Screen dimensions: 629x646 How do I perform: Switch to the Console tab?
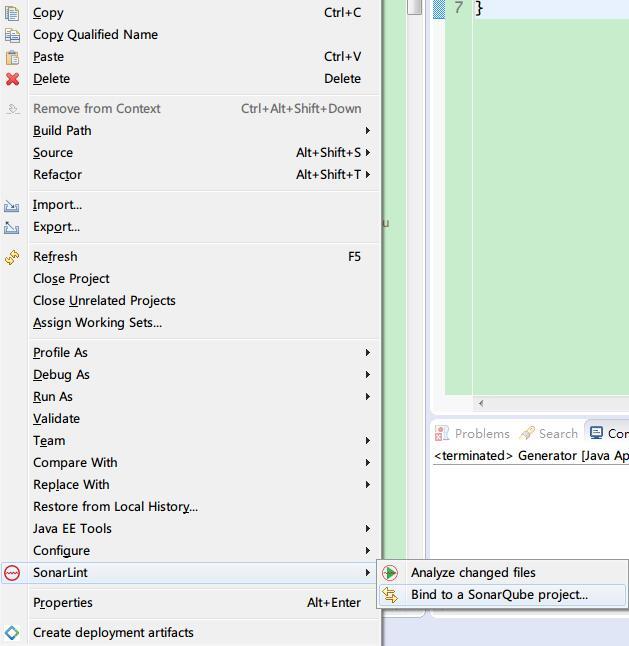609,433
